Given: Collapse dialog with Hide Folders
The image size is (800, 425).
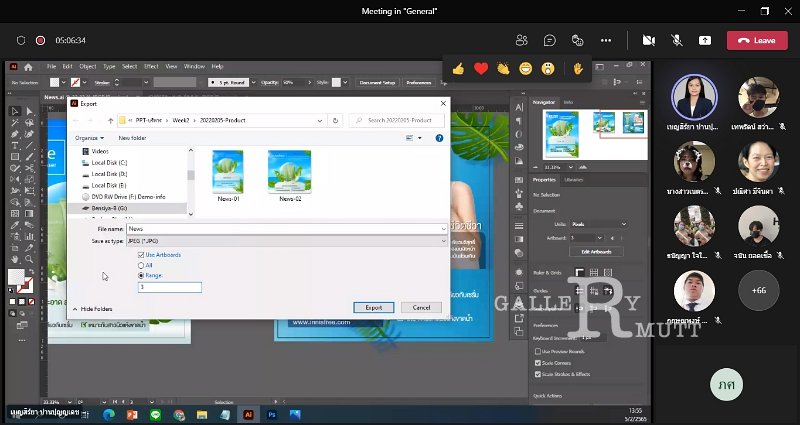Looking at the screenshot, I should [92, 309].
